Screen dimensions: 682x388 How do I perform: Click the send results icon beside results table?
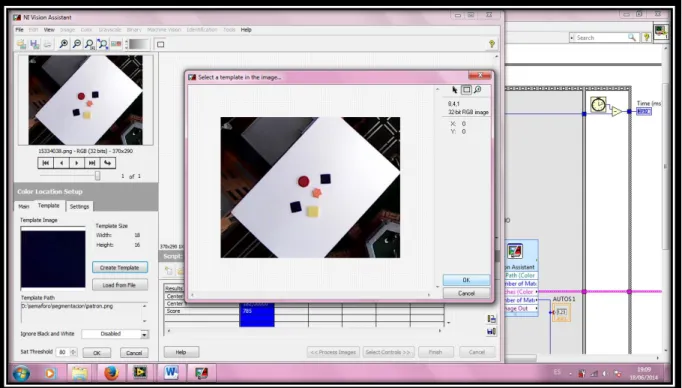pos(491,319)
